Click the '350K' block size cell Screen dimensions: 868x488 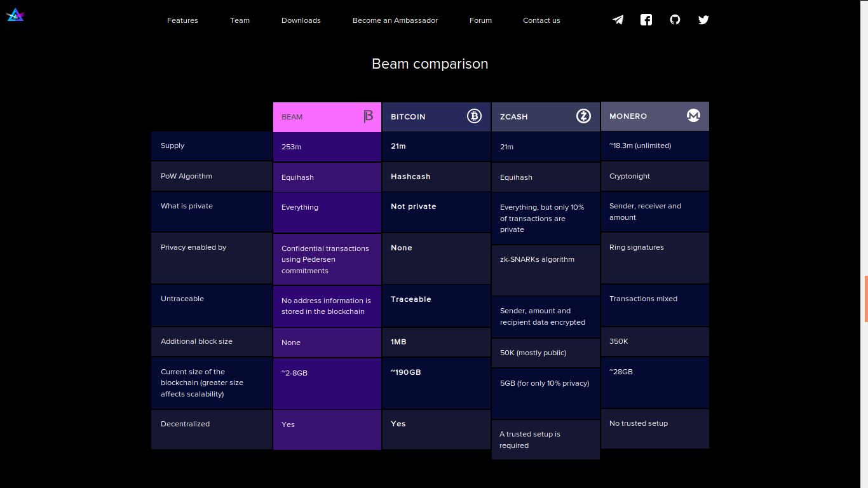(x=655, y=342)
